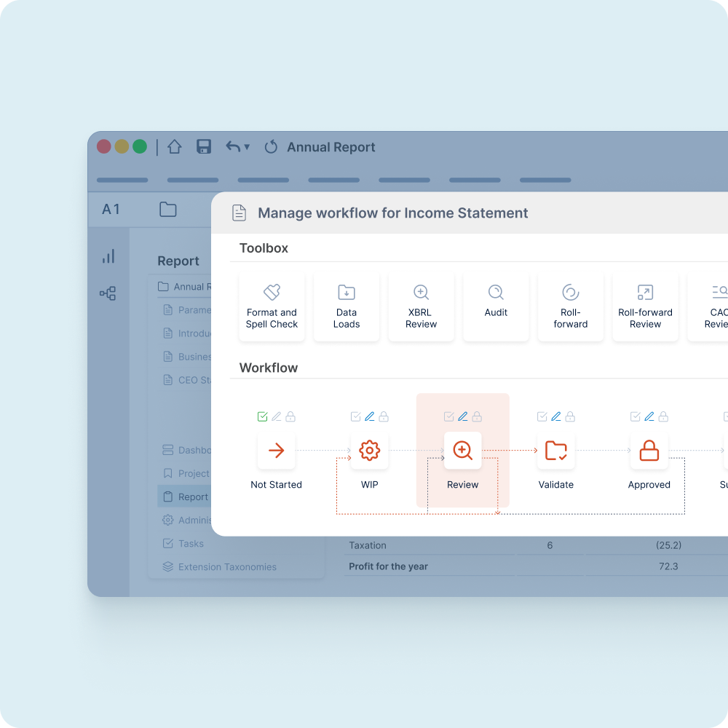Select the hierarchy view icon in the sidebar
This screenshot has width=728, height=728.
pos(108,293)
